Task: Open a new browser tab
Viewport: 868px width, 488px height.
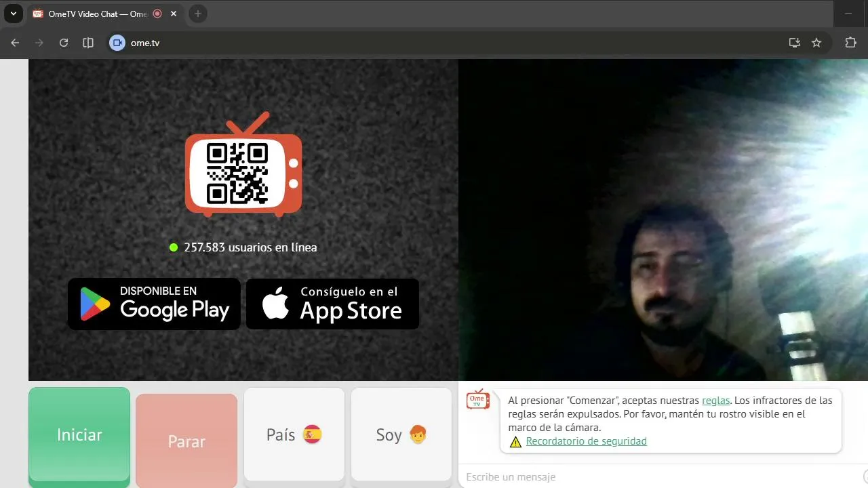Action: click(198, 14)
